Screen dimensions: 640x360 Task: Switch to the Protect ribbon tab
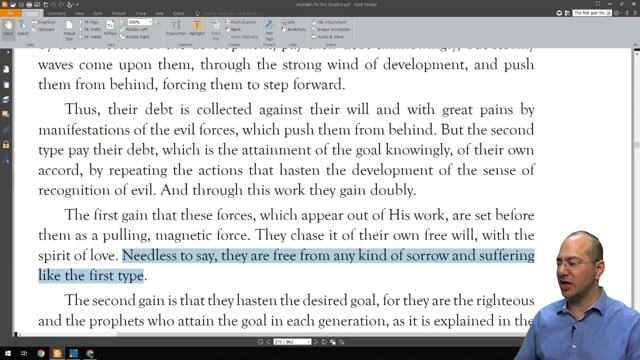point(119,13)
